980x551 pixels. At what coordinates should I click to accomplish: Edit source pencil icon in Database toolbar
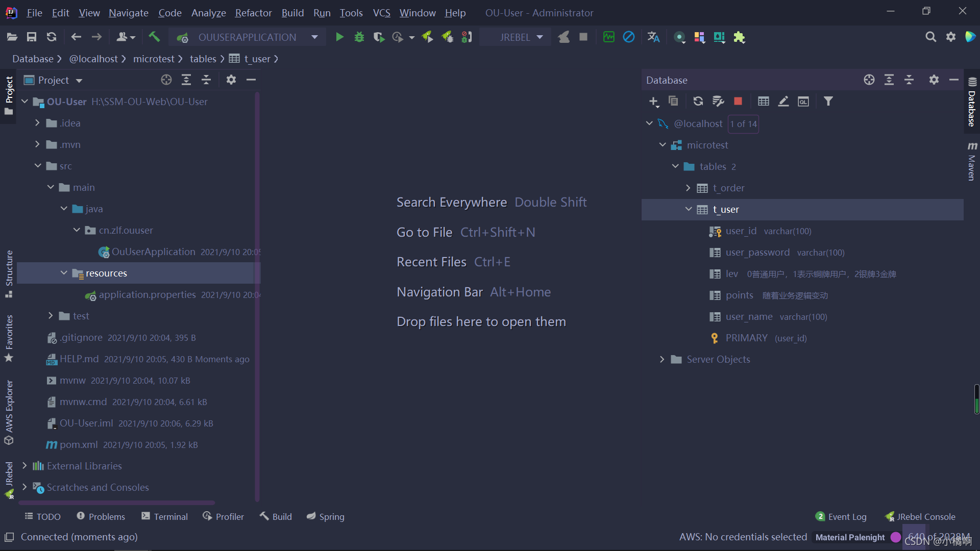(x=783, y=101)
